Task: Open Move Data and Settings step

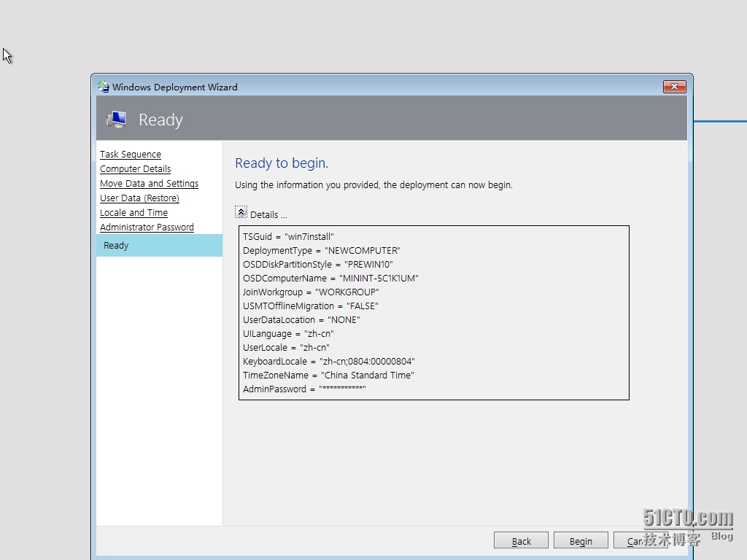Action: click(149, 183)
